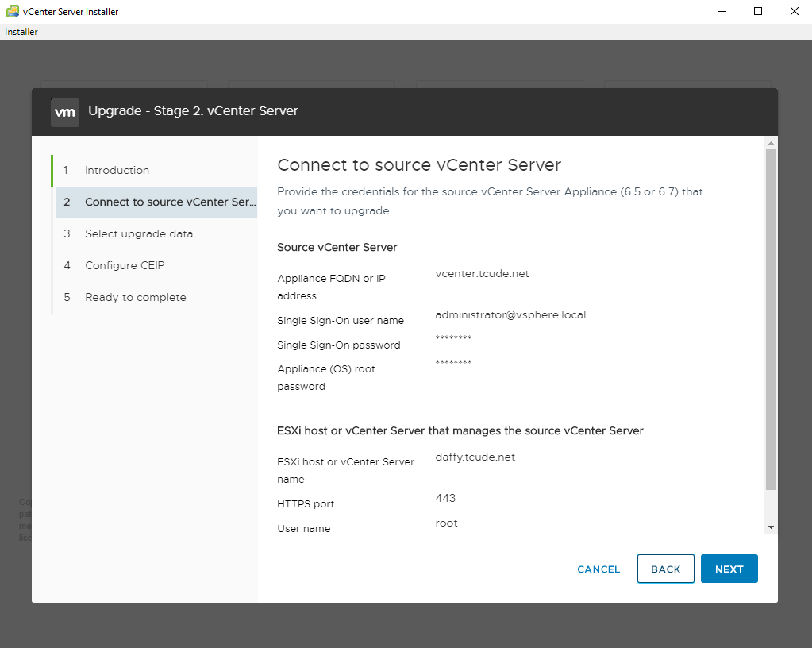This screenshot has height=648, width=812.
Task: Select step 3 Select upgrade data
Action: tap(139, 233)
